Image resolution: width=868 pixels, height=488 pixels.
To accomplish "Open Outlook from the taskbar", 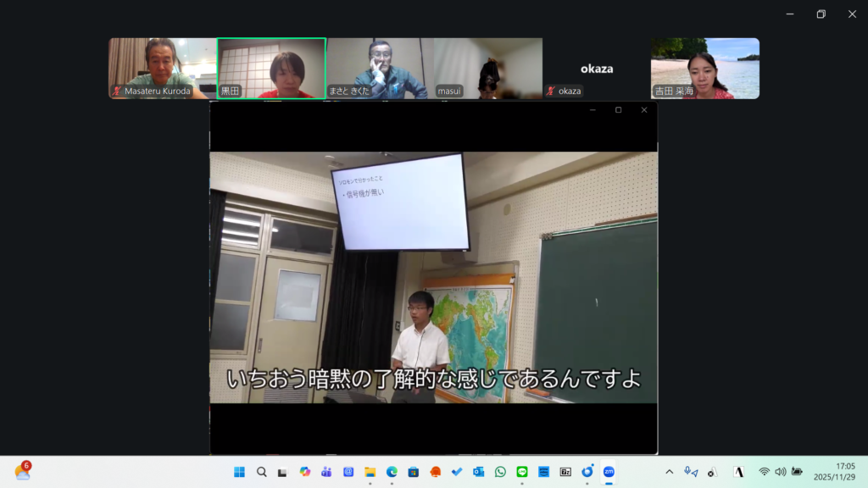I will point(478,472).
